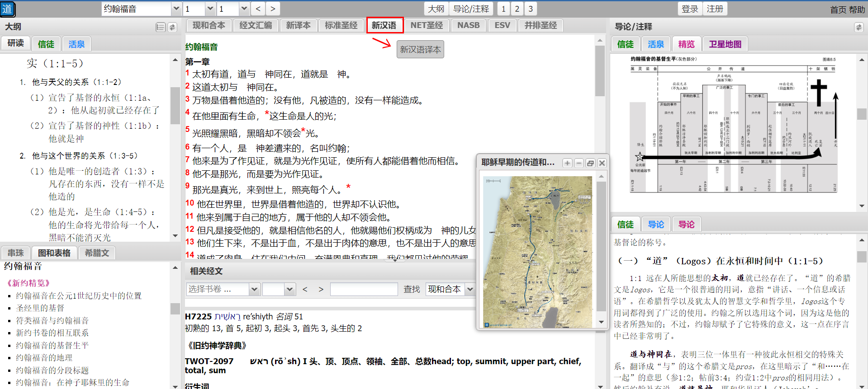Zoom out the map popup with minus icon
Viewport: 868px width, 389px height.
[x=579, y=163]
